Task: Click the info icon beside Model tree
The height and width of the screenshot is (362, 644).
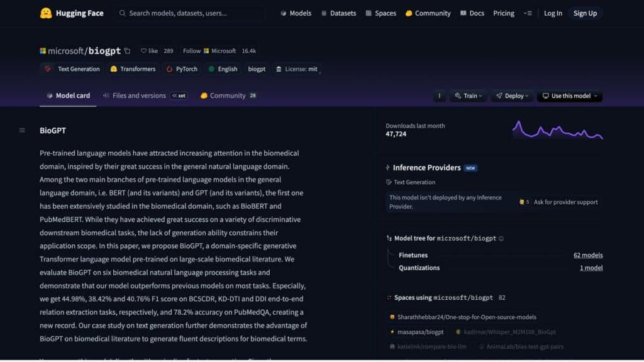Action: click(x=501, y=239)
